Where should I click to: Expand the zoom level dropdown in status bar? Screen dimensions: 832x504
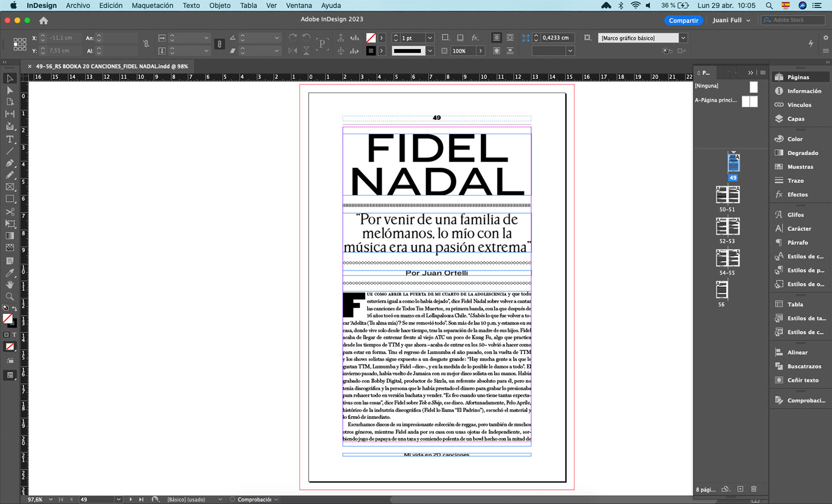click(51, 499)
